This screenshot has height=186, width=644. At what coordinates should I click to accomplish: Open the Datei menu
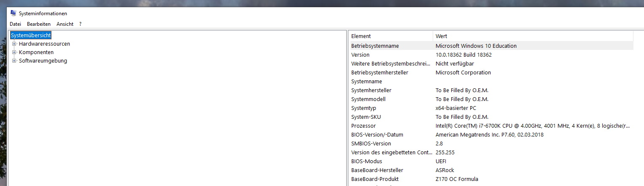tap(15, 24)
